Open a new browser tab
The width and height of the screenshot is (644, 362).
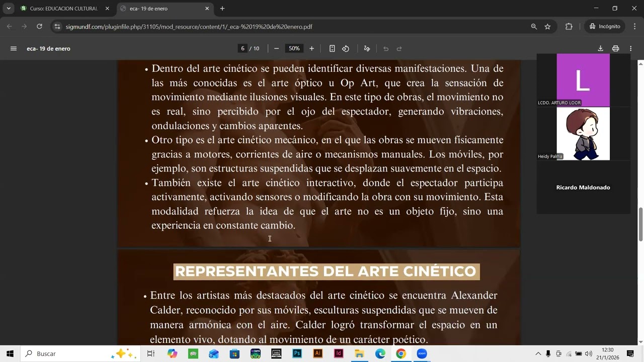pos(222,9)
